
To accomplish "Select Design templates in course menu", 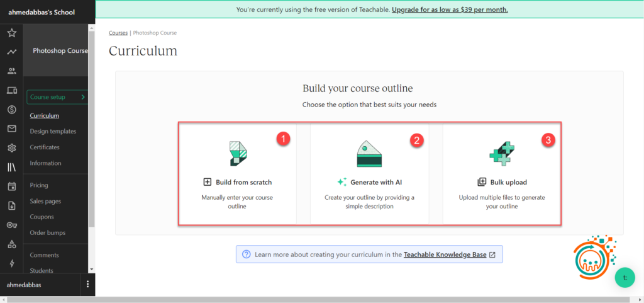I will point(53,132).
